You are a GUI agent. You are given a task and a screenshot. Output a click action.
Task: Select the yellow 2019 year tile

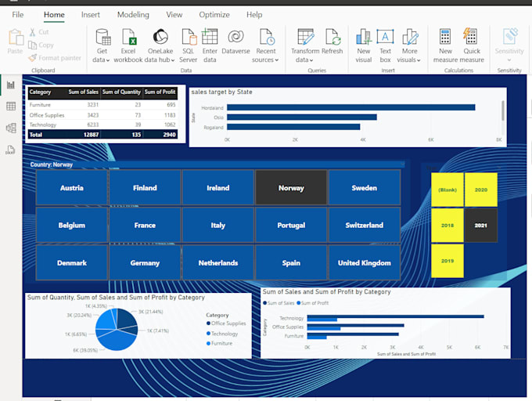(x=448, y=261)
